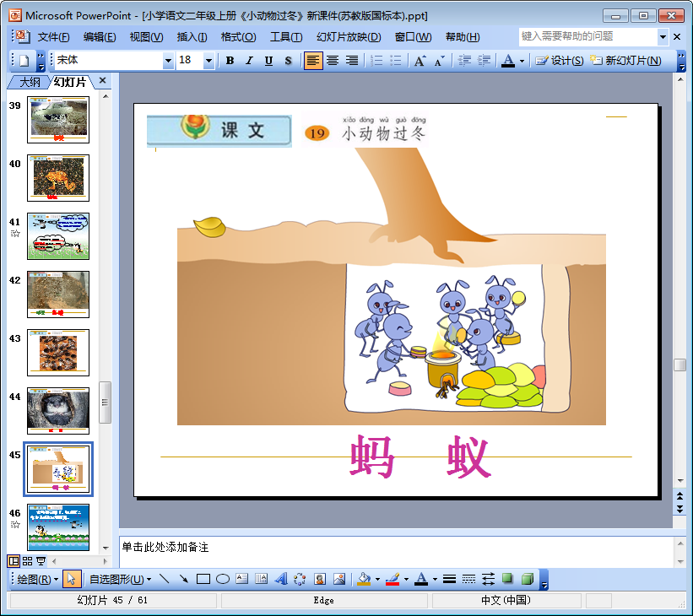Open the 设计(S) design pane
Image resolution: width=693 pixels, height=616 pixels.
coord(560,61)
